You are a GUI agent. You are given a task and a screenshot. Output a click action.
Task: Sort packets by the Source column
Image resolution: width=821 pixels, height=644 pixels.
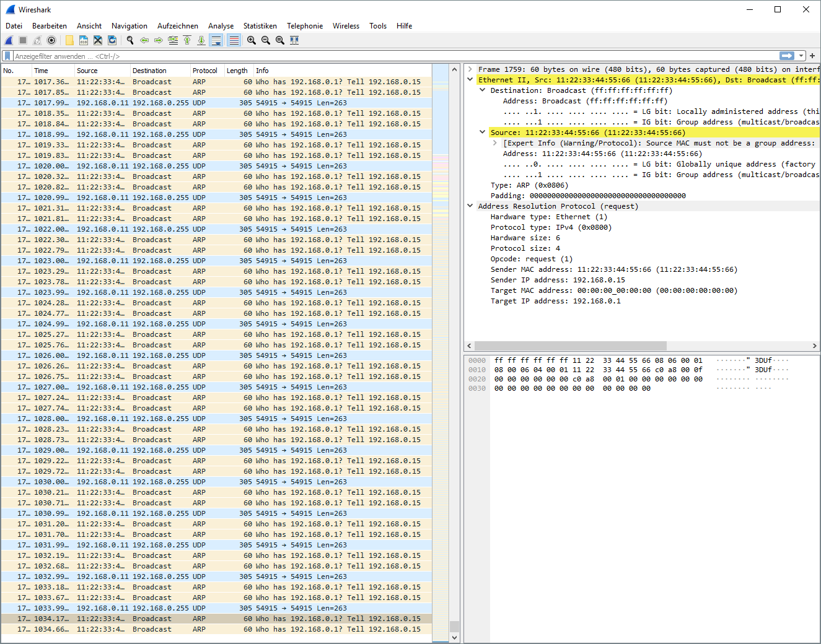click(x=102, y=71)
